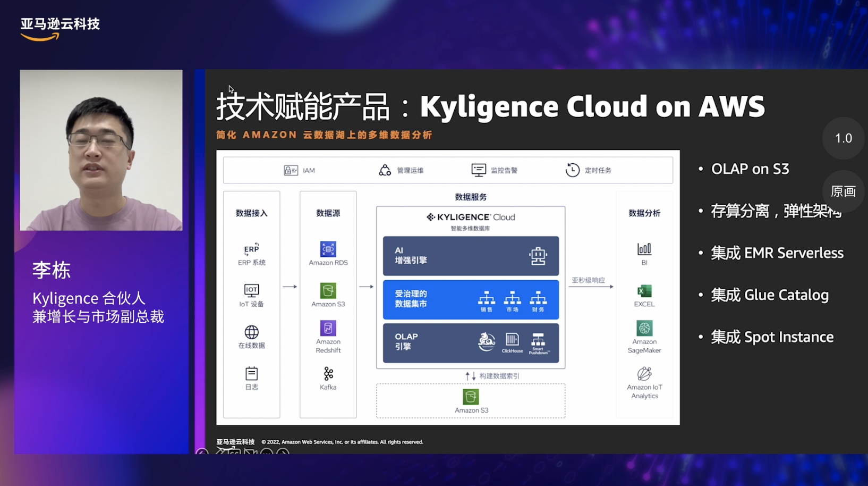The height and width of the screenshot is (486, 868).
Task: Click the Kafka icon
Action: [x=328, y=374]
